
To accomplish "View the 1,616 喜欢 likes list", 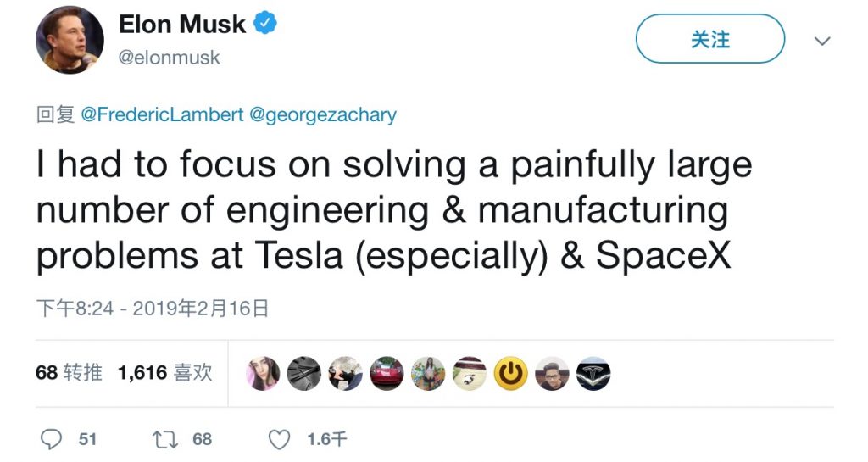I will 164,372.
